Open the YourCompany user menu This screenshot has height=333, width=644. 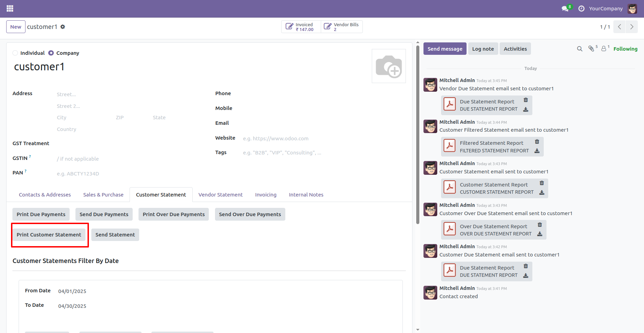[606, 8]
